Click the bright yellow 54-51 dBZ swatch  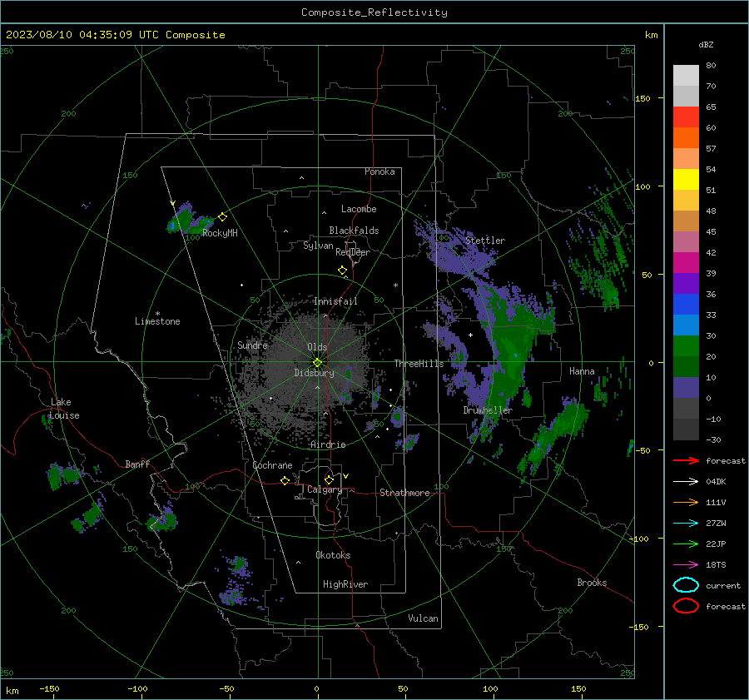pos(686,180)
